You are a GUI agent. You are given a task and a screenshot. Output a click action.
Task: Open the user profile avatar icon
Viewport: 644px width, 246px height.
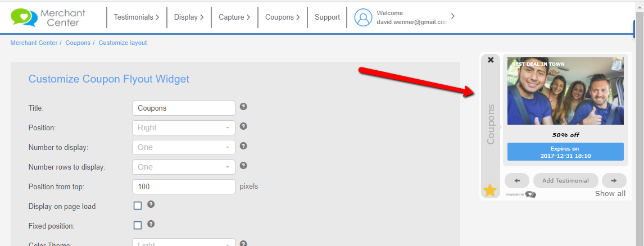(x=363, y=17)
